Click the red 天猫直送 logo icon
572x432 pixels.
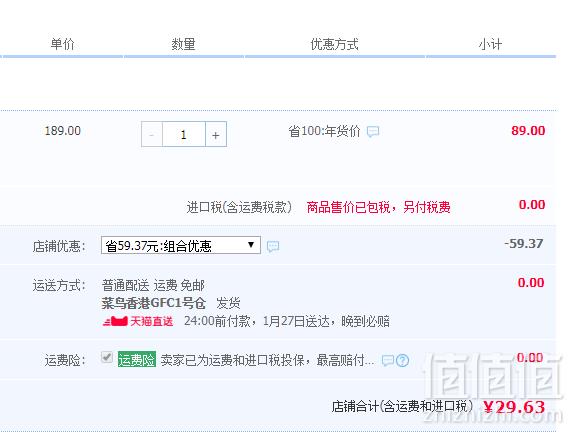coord(115,321)
